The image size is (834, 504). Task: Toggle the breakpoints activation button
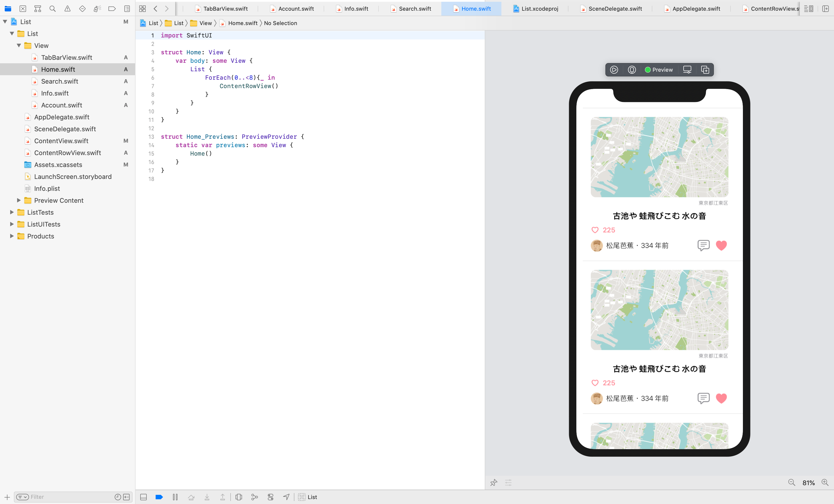(x=159, y=497)
